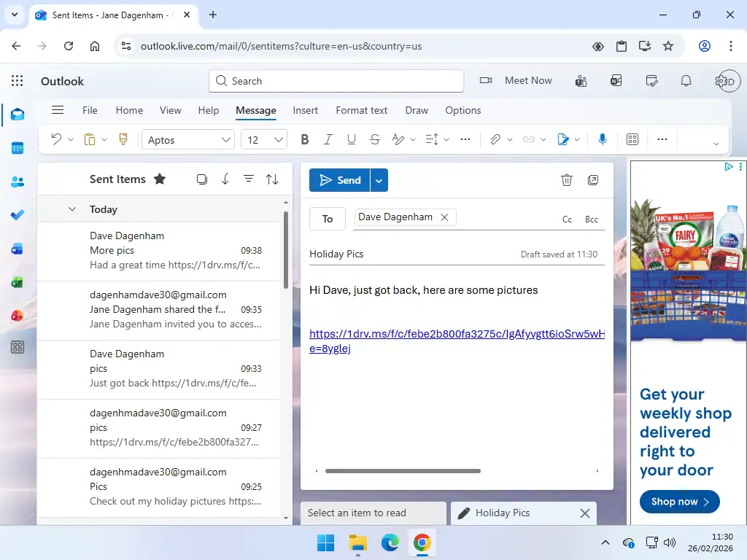Open the Aptos font dropdown
Image resolution: width=747 pixels, height=560 pixels.
[187, 139]
